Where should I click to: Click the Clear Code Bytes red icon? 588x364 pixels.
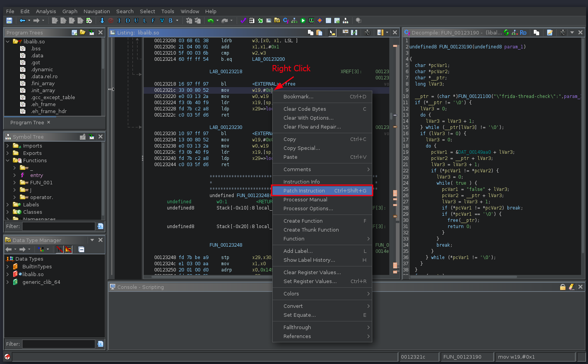(x=110, y=21)
